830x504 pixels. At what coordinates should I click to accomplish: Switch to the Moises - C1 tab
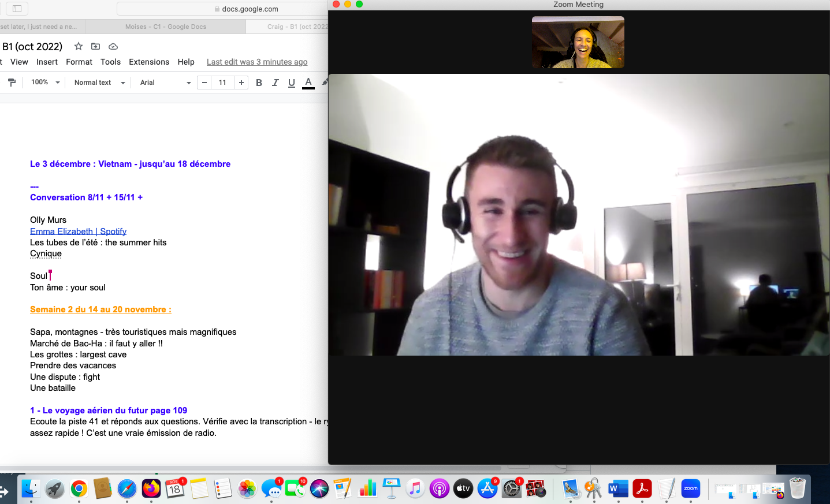[166, 26]
